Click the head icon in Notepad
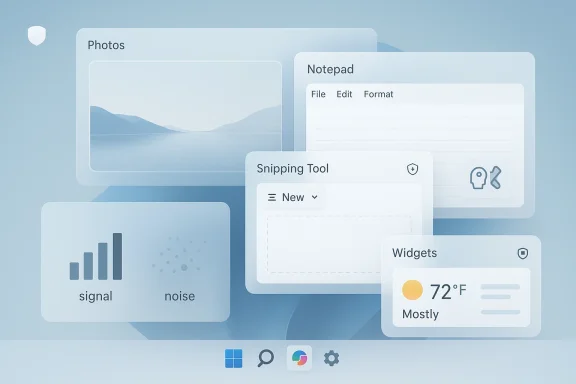 [x=478, y=178]
